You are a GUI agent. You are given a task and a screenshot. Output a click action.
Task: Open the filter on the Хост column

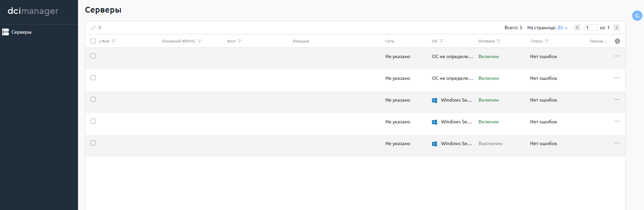click(x=240, y=41)
